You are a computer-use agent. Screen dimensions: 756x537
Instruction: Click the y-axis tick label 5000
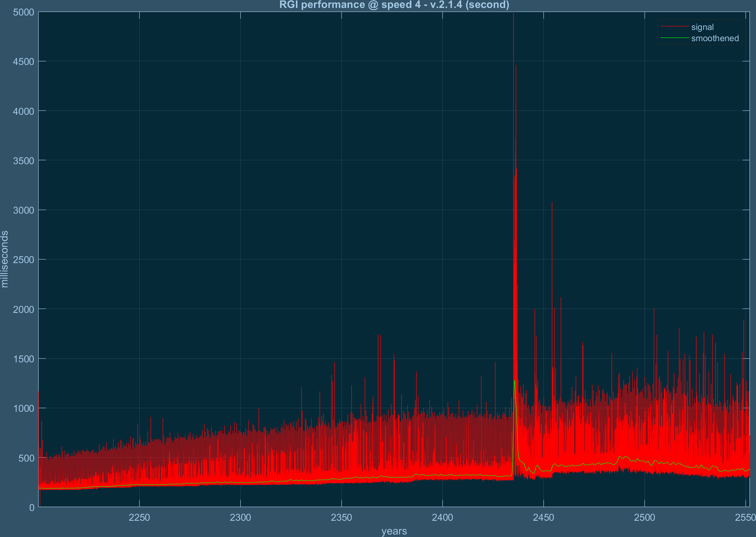[x=23, y=12]
